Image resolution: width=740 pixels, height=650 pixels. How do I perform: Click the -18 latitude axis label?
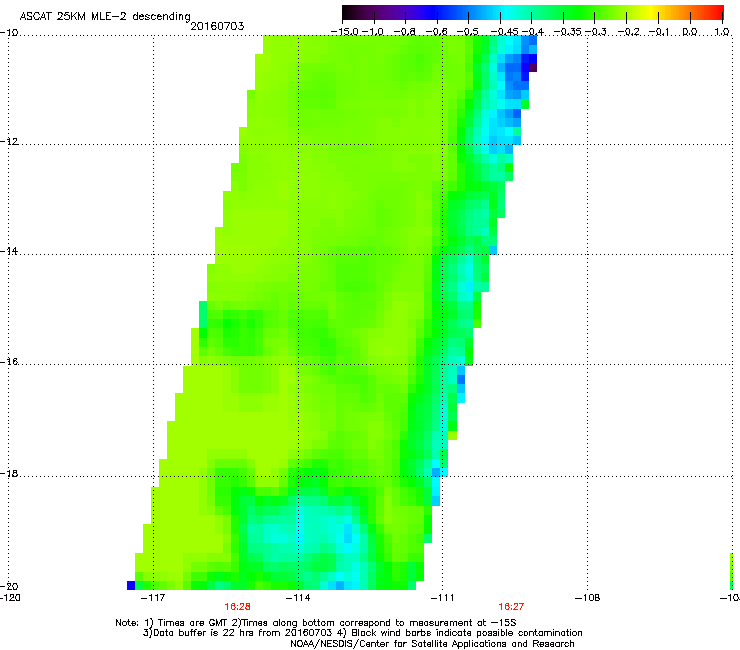[9, 473]
